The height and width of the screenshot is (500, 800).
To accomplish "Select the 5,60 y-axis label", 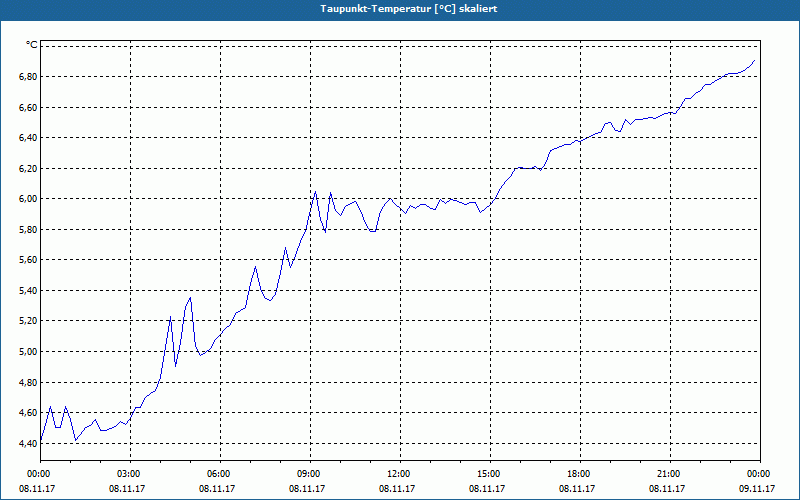I will click(29, 260).
